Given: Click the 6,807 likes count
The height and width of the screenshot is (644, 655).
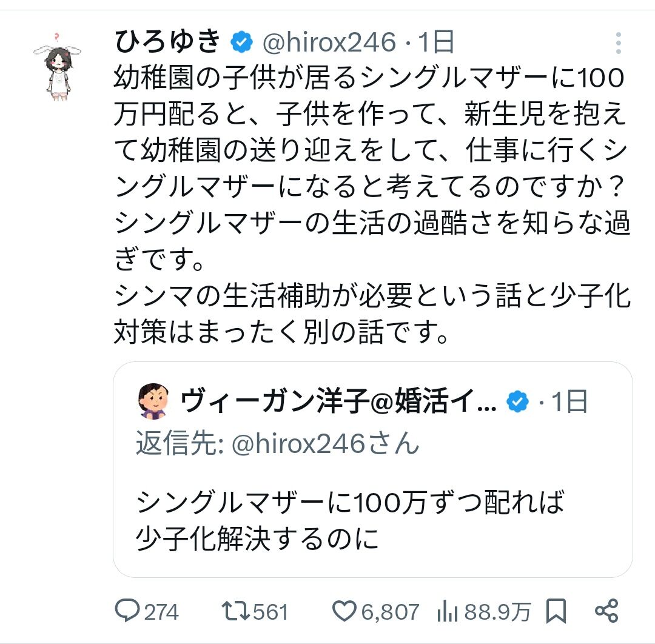Looking at the screenshot, I should pyautogui.click(x=390, y=612).
